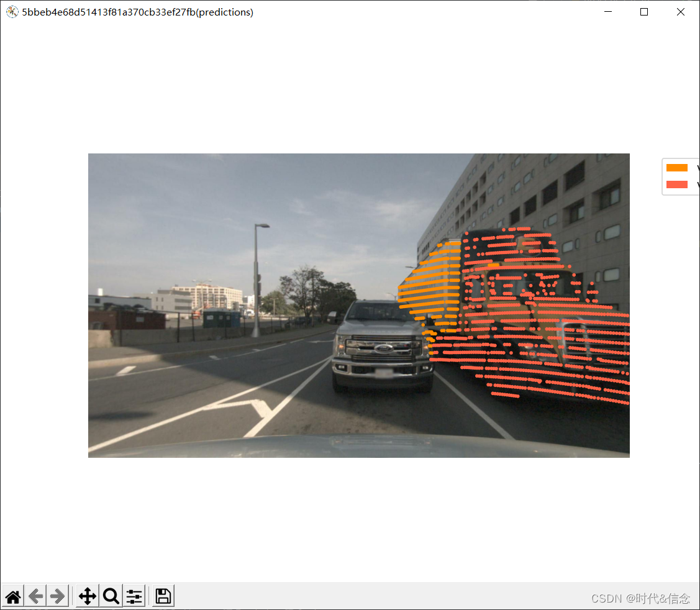Viewport: 700px width, 610px height.
Task: Click the red-coral legend color swatch
Action: [677, 184]
